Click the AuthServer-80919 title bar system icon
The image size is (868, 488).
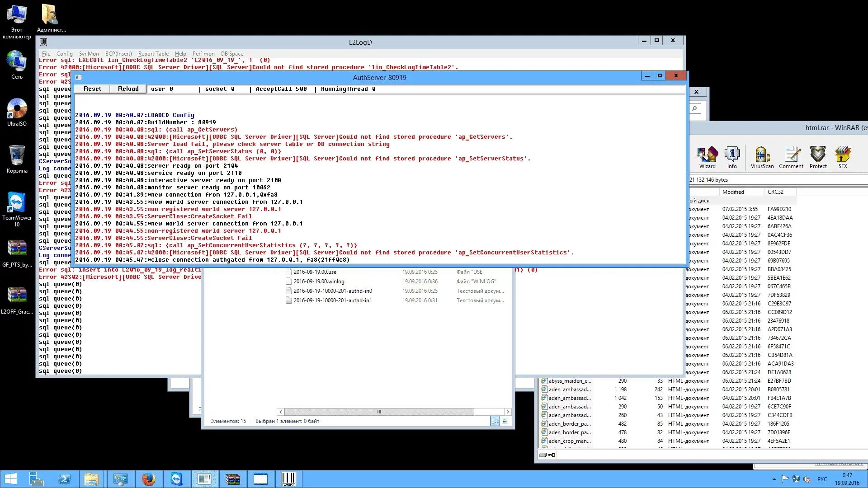78,77
